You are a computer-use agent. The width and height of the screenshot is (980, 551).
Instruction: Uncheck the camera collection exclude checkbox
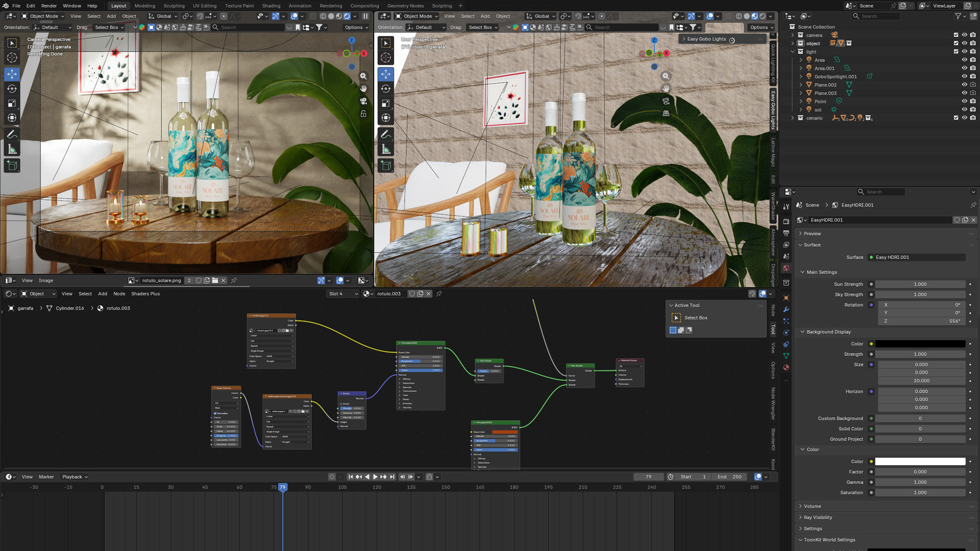[956, 35]
